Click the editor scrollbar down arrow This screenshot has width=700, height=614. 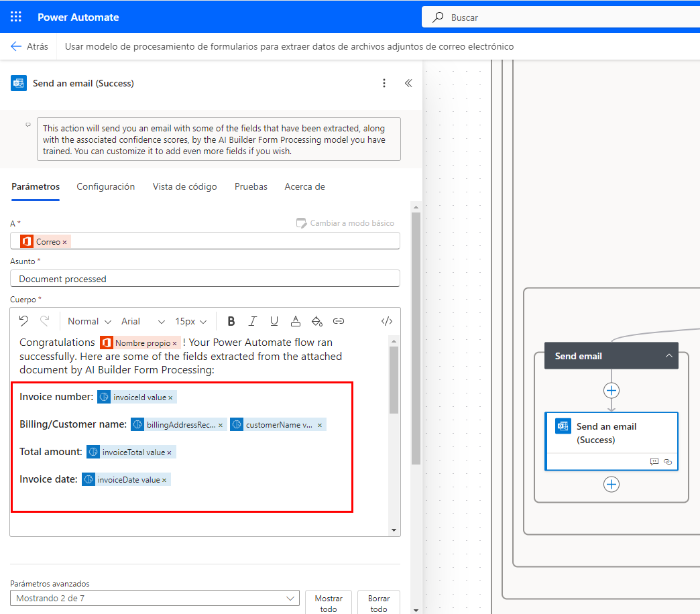(x=394, y=530)
